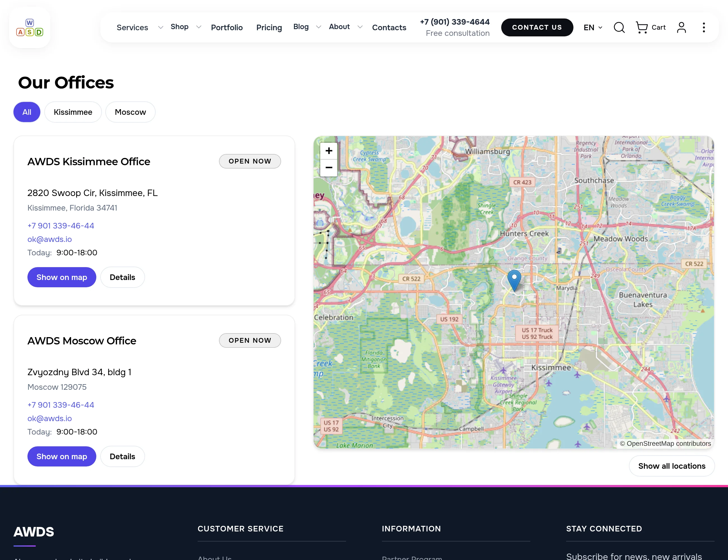This screenshot has height=560, width=728.
Task: Click the AWDS Kissimmee Office heading
Action: pyautogui.click(x=89, y=161)
